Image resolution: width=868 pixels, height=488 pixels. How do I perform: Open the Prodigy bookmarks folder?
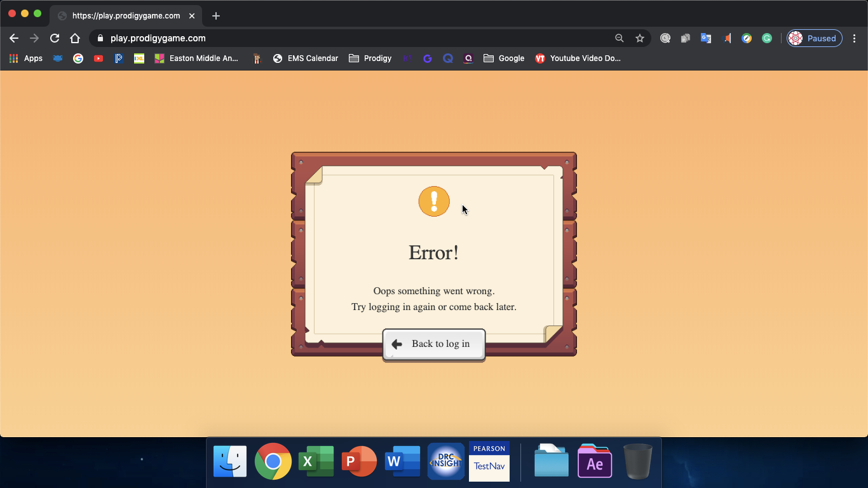(370, 58)
